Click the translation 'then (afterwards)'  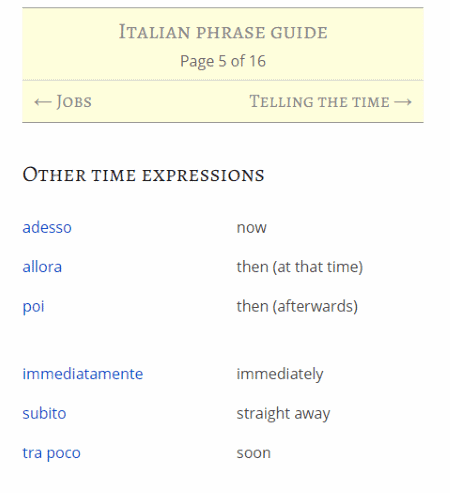297,306
